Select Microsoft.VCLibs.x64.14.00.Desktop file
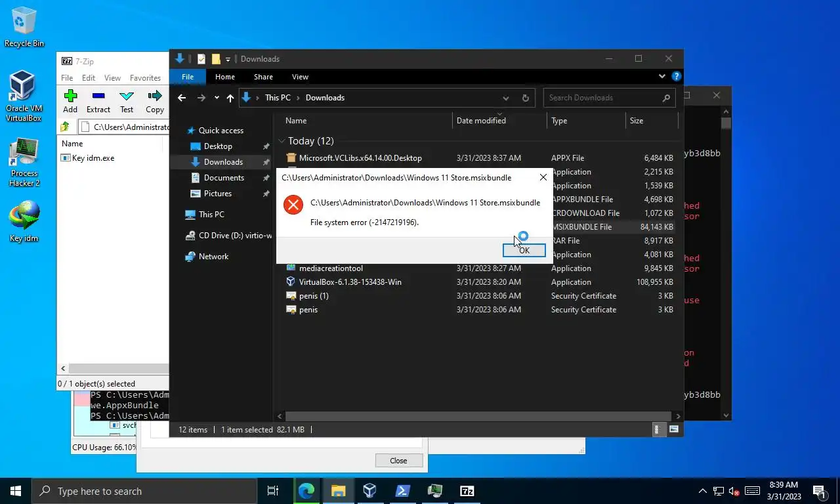Screen dimensions: 840x504 pos(360,158)
